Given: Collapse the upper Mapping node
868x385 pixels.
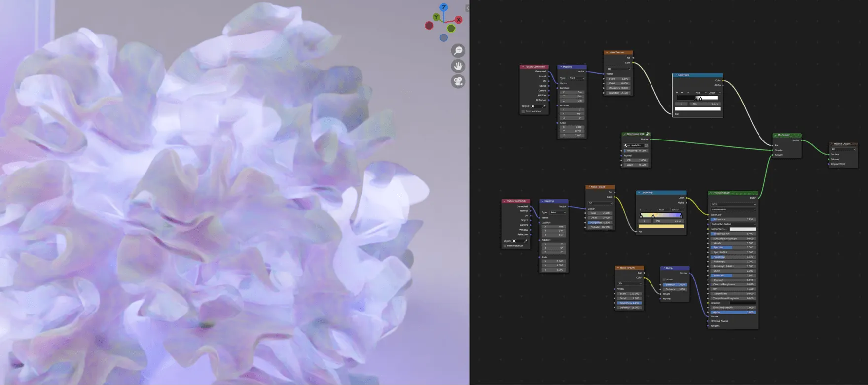Looking at the screenshot, I should point(561,67).
